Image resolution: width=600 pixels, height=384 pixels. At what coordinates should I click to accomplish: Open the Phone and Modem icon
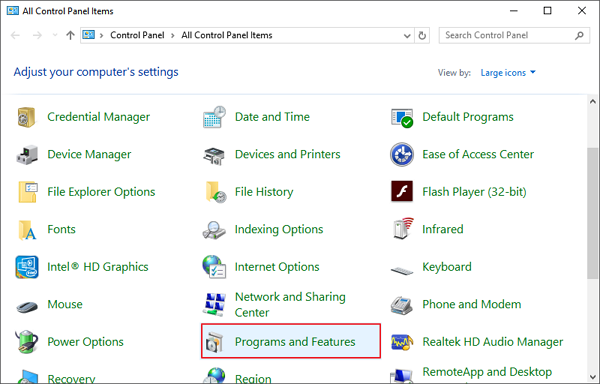pyautogui.click(x=401, y=305)
